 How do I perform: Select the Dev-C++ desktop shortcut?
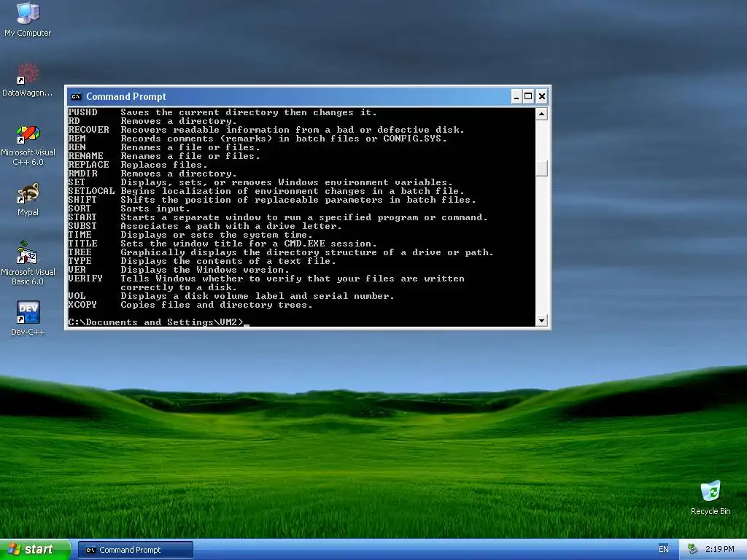28,318
